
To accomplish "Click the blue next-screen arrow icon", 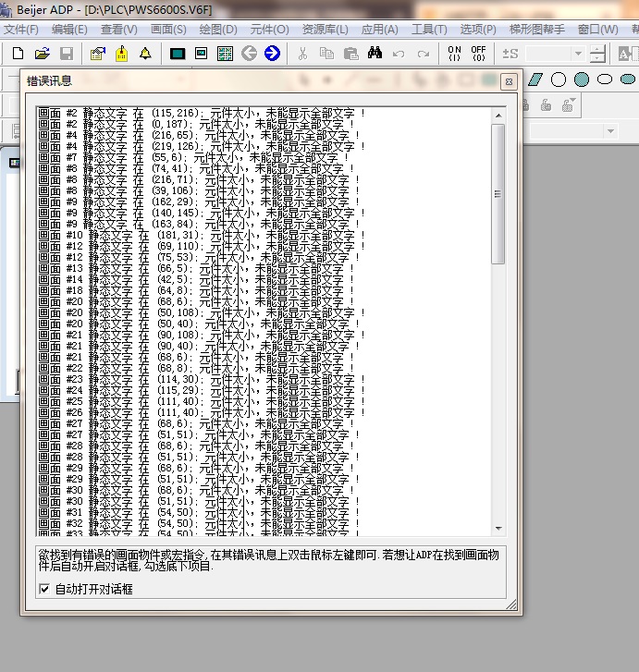I will [272, 54].
